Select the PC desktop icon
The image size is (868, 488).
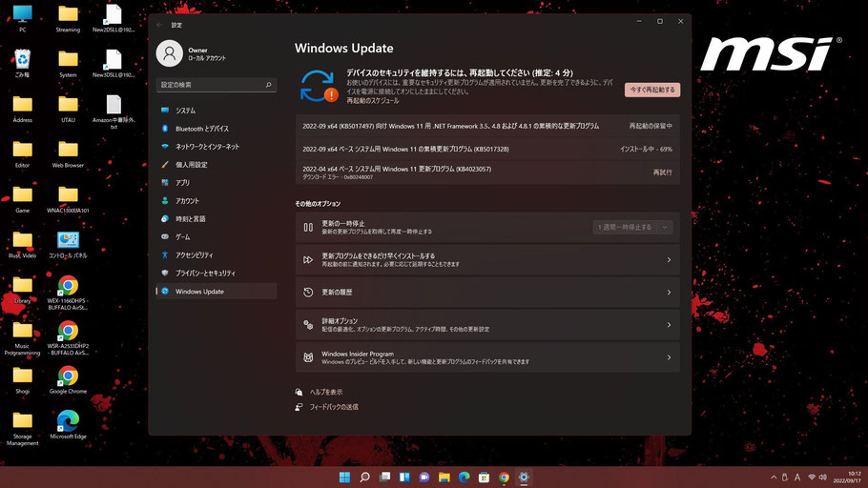[22, 18]
